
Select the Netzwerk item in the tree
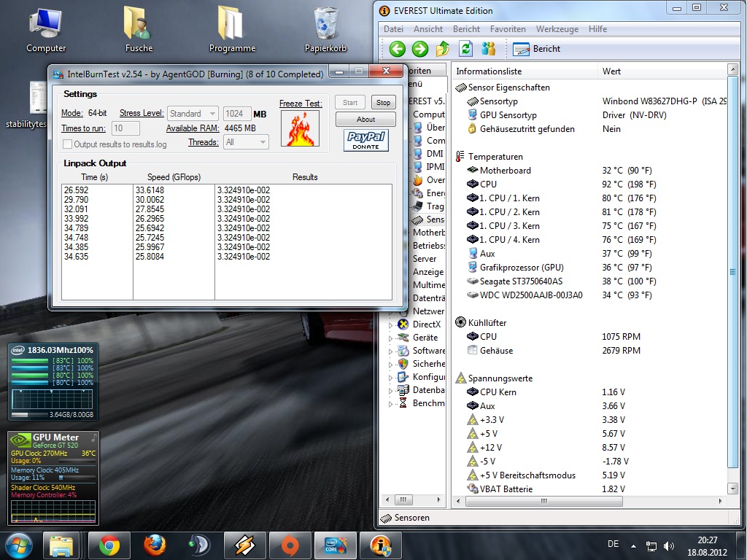[x=428, y=311]
